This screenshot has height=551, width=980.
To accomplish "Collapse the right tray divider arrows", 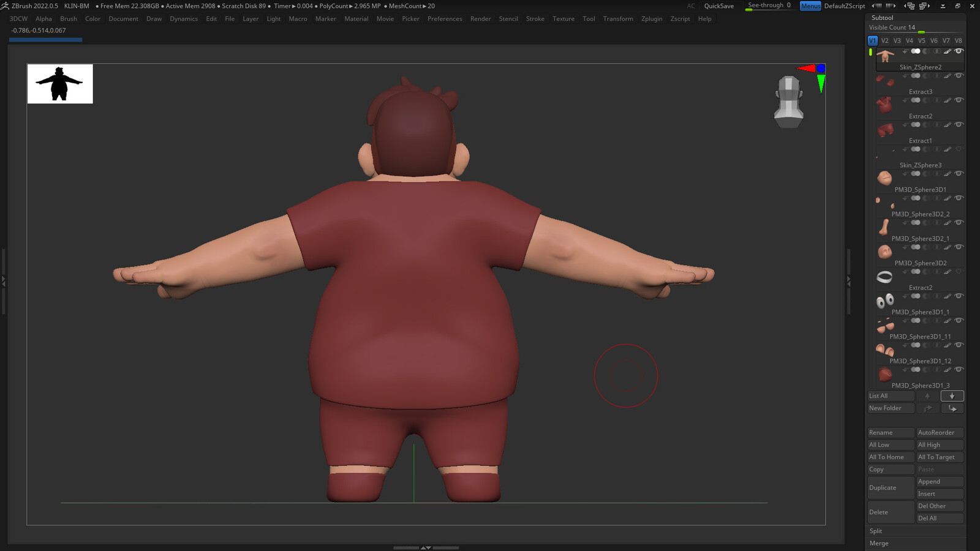I will 848,282.
